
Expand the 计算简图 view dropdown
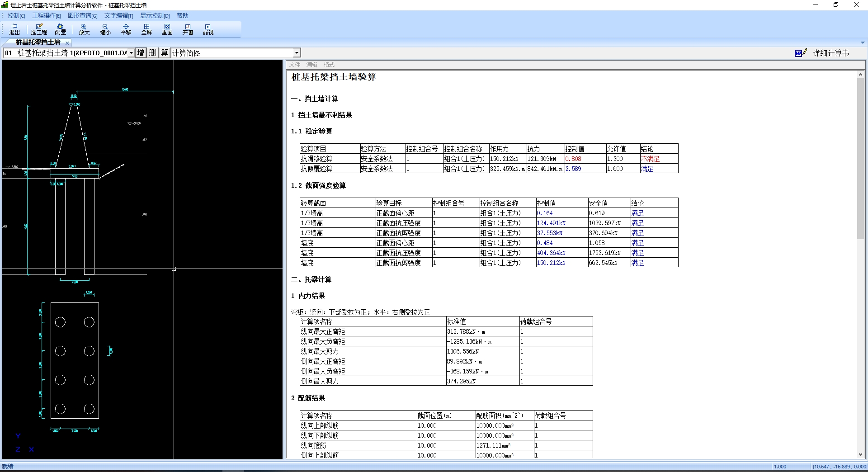tap(297, 53)
